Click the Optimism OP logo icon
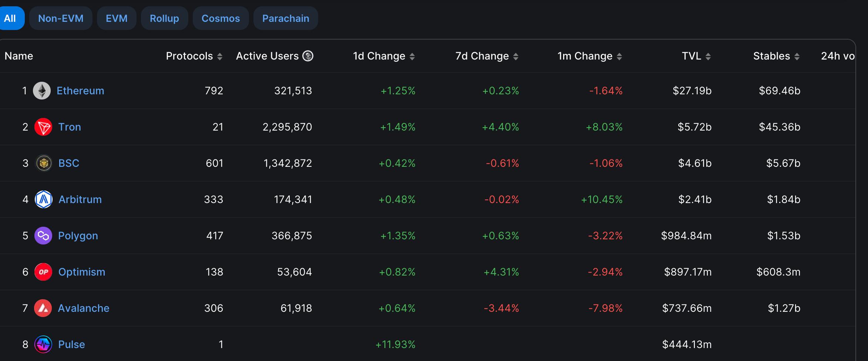The width and height of the screenshot is (868, 361). pos(43,272)
